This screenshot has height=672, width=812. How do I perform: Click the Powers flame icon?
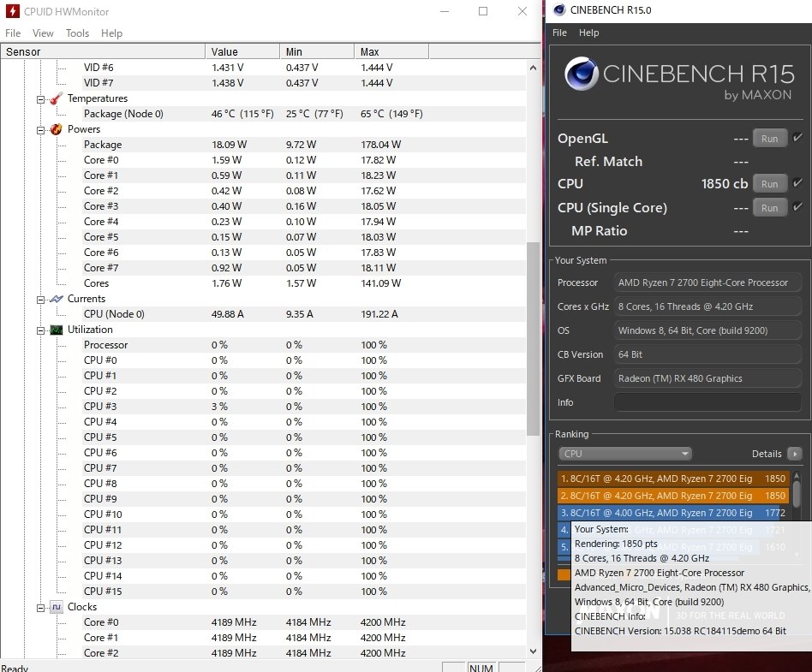pos(56,129)
